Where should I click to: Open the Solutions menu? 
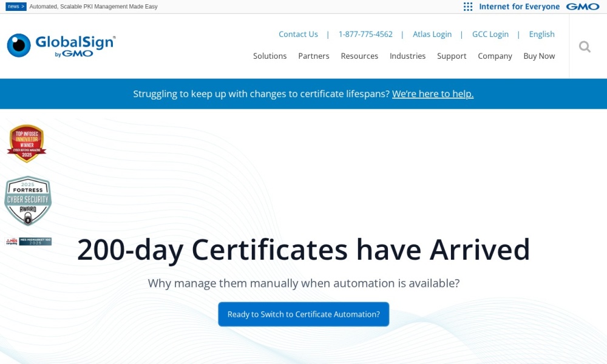270,56
